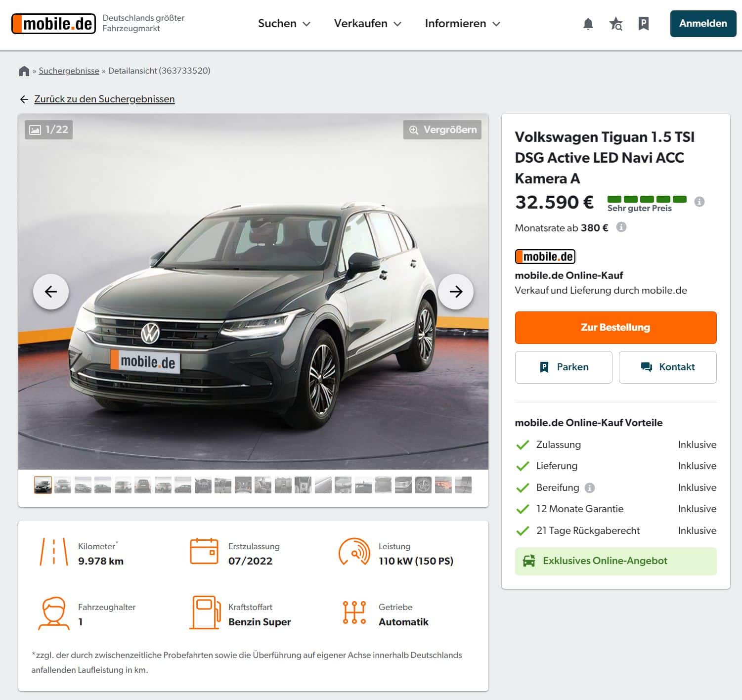Click the vehicle title Volkswagen Tiguan
The height and width of the screenshot is (700, 742).
pos(605,157)
